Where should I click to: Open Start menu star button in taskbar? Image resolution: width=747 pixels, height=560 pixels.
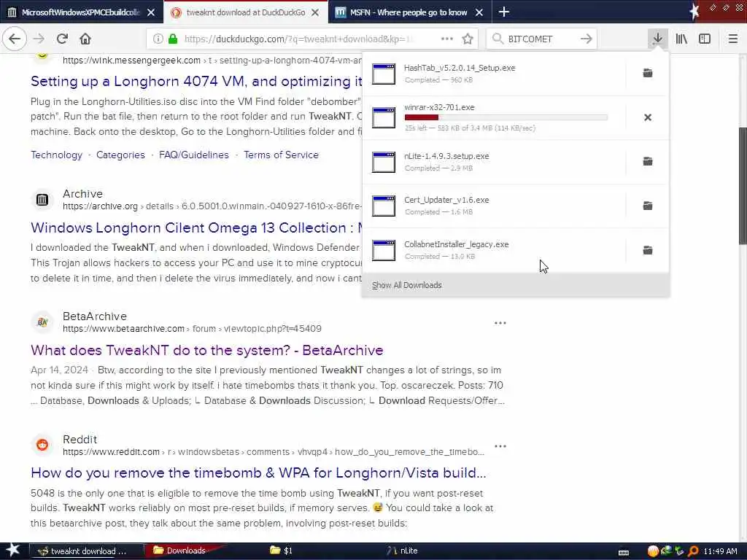[12, 551]
